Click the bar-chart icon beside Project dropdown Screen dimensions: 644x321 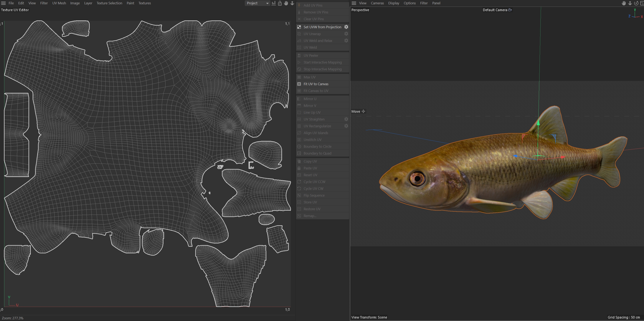point(274,3)
